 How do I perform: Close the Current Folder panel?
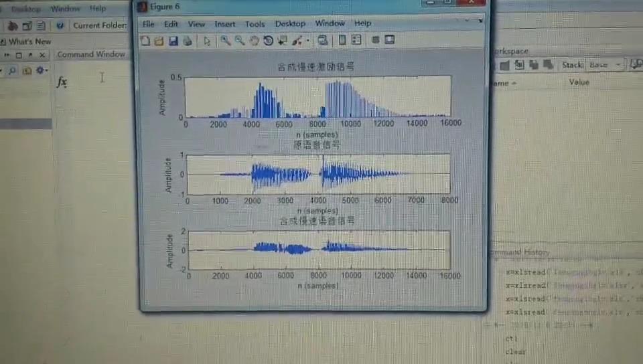(42, 55)
